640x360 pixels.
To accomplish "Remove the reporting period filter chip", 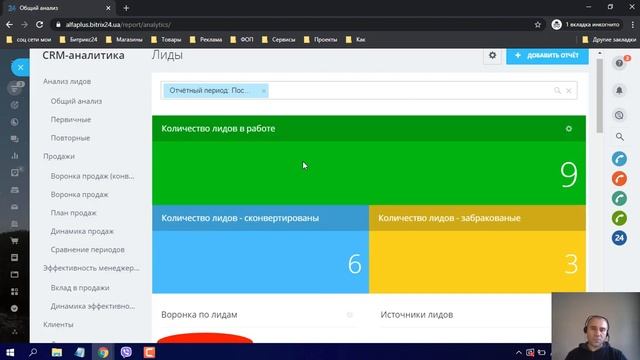I will [x=264, y=91].
